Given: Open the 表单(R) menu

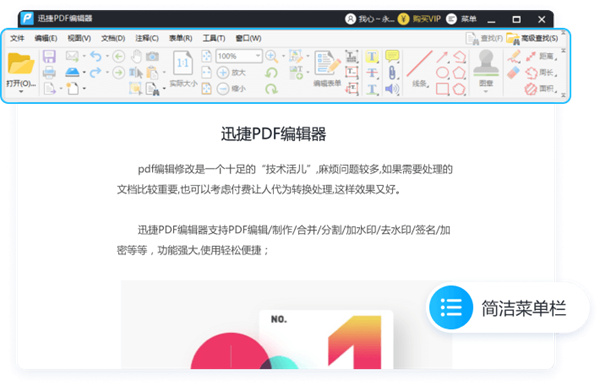Looking at the screenshot, I should pos(181,38).
